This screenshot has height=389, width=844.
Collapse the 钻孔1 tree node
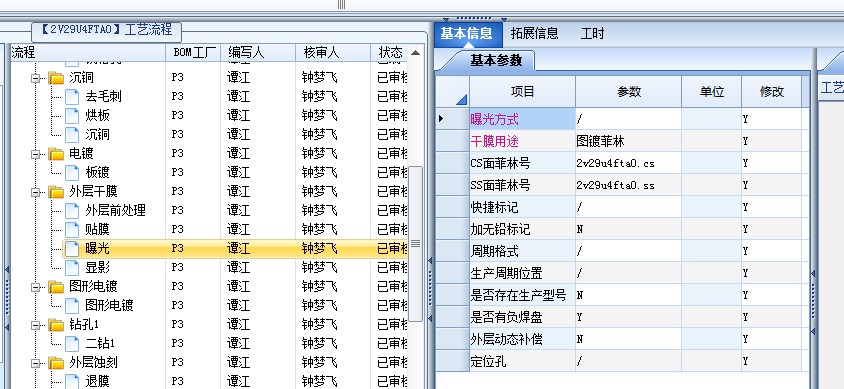tap(36, 326)
